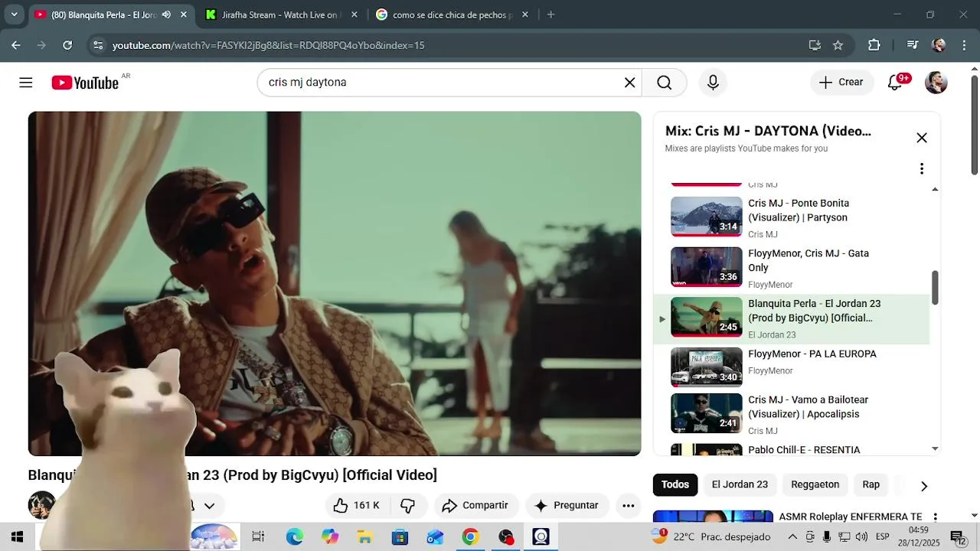The width and height of the screenshot is (980, 551).
Task: Mute the YouTube tab via speaker icon
Action: (x=166, y=15)
